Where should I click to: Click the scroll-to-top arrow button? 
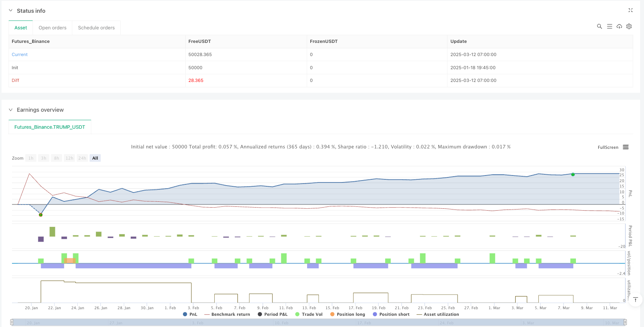635,300
